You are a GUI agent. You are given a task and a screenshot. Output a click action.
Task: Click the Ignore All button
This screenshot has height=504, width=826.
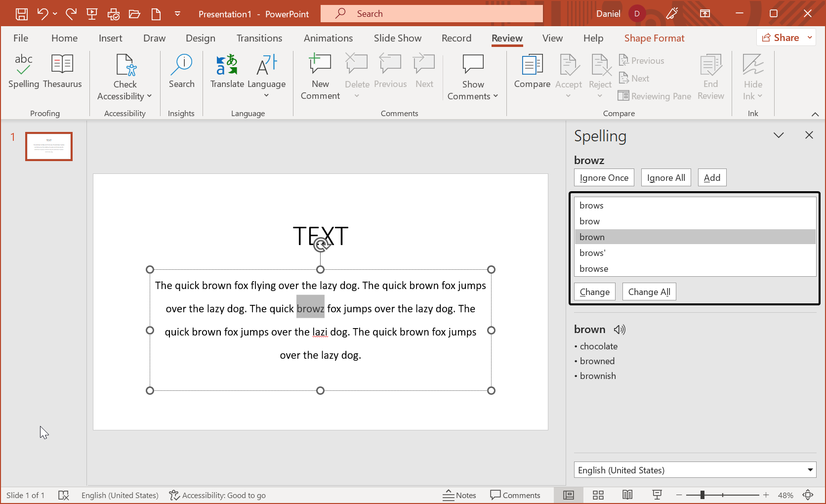coord(665,178)
